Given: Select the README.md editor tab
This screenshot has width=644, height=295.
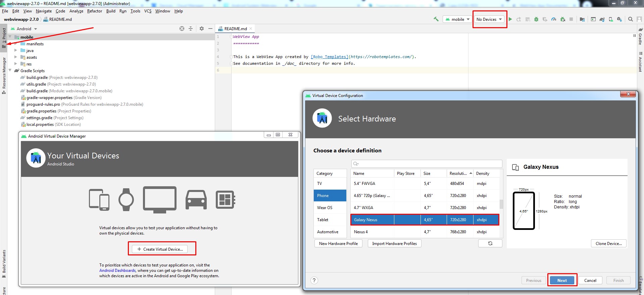Looking at the screenshot, I should tap(235, 29).
